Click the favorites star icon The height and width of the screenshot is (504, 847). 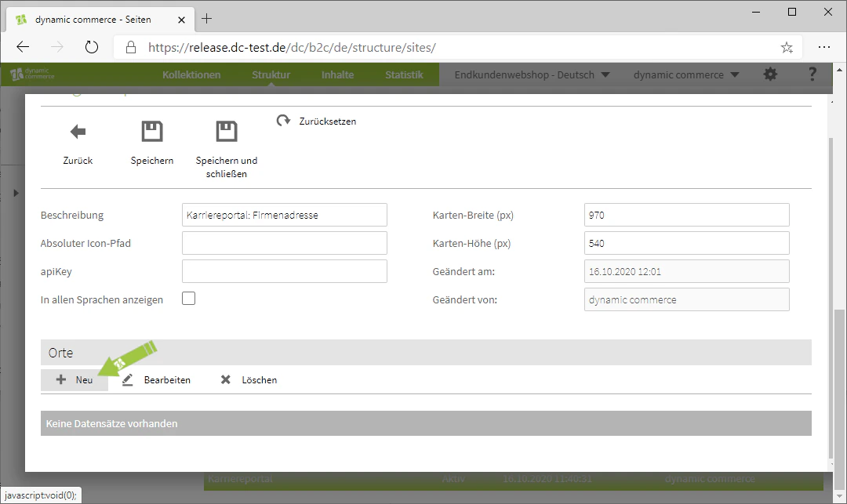click(x=787, y=48)
